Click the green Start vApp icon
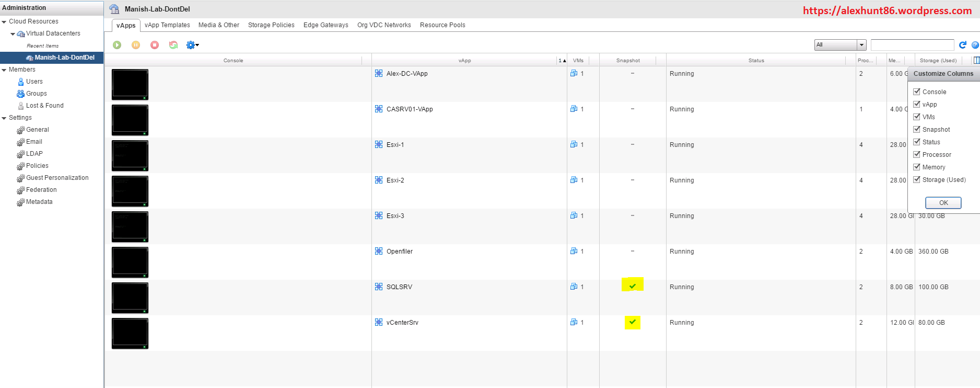 [117, 45]
